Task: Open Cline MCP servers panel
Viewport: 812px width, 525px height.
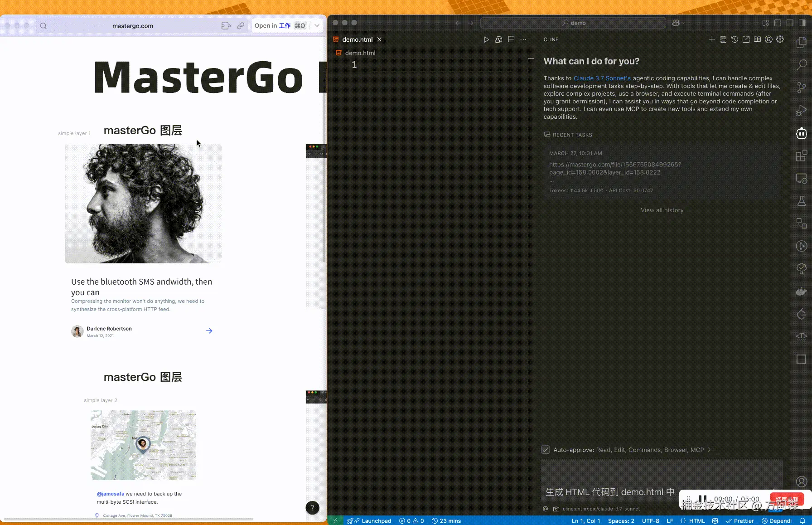Action: tap(723, 39)
